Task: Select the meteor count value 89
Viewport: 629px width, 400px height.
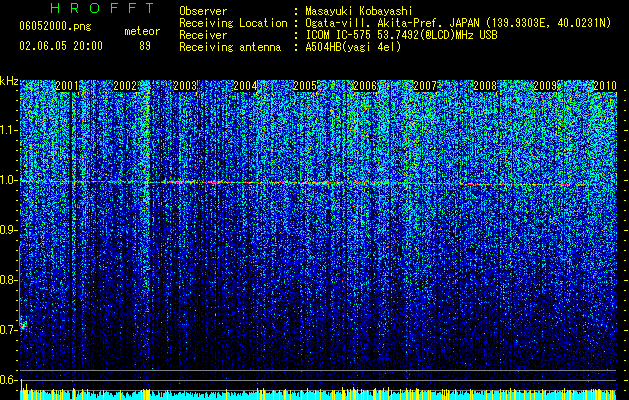Action: tap(145, 46)
